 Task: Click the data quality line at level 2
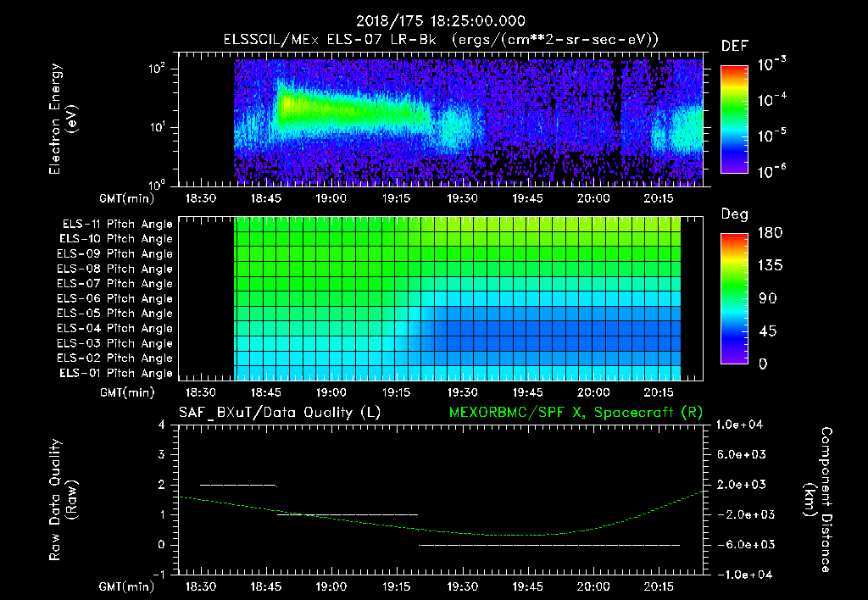238,486
